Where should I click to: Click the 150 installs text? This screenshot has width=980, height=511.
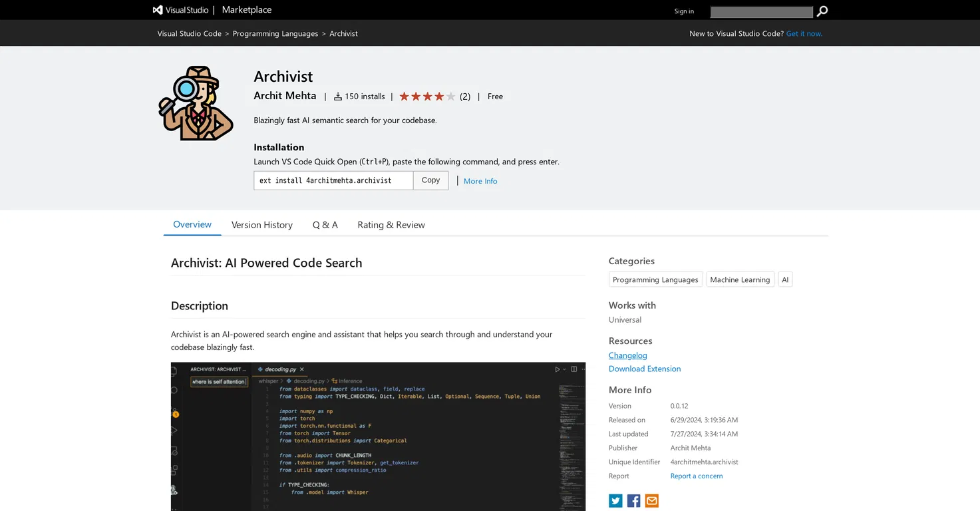(x=365, y=96)
